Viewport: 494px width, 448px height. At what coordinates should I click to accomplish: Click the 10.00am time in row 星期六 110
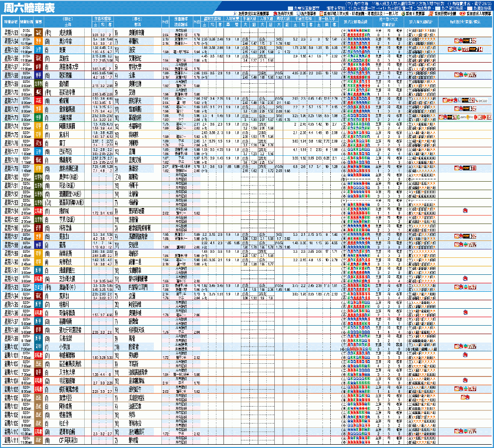26,434
